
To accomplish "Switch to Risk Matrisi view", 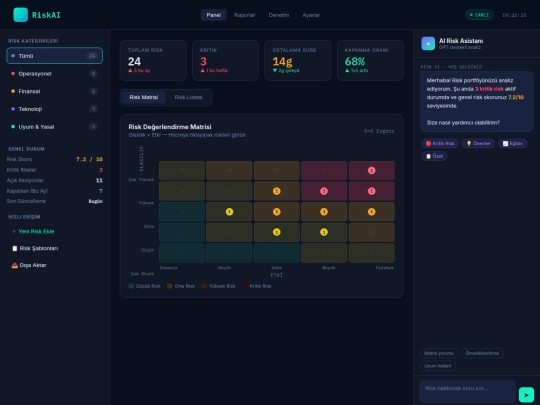I will coord(144,97).
